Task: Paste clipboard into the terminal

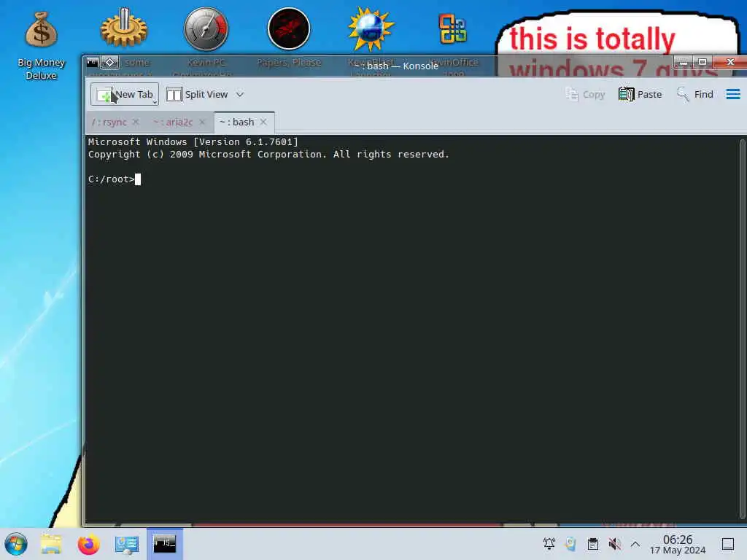Action: coord(640,94)
